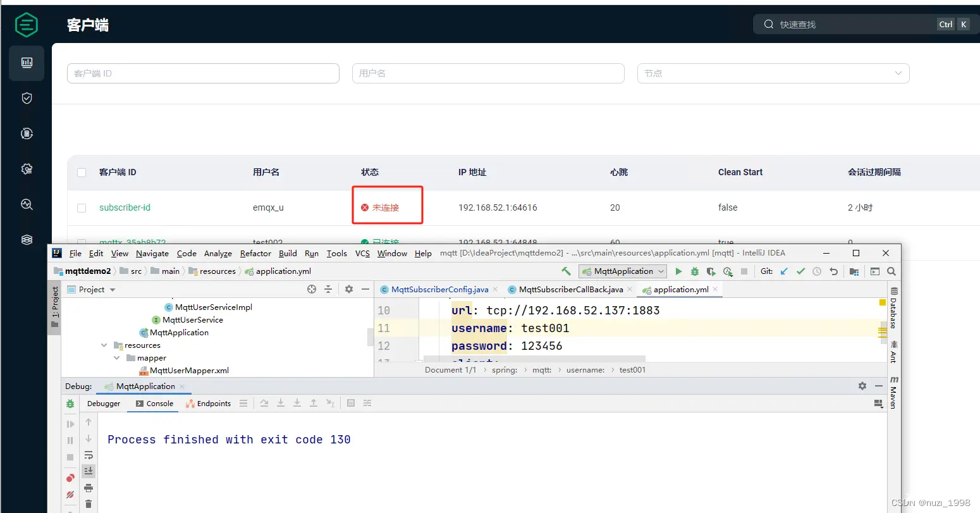Toggle Mute Breakpoints icon in Debug panel
The width and height of the screenshot is (980, 513).
(x=70, y=494)
